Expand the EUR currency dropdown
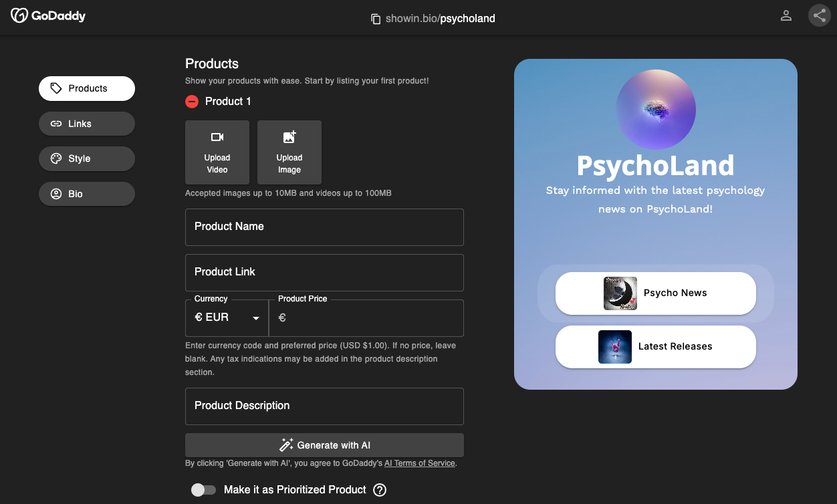The width and height of the screenshot is (837, 504). [227, 318]
